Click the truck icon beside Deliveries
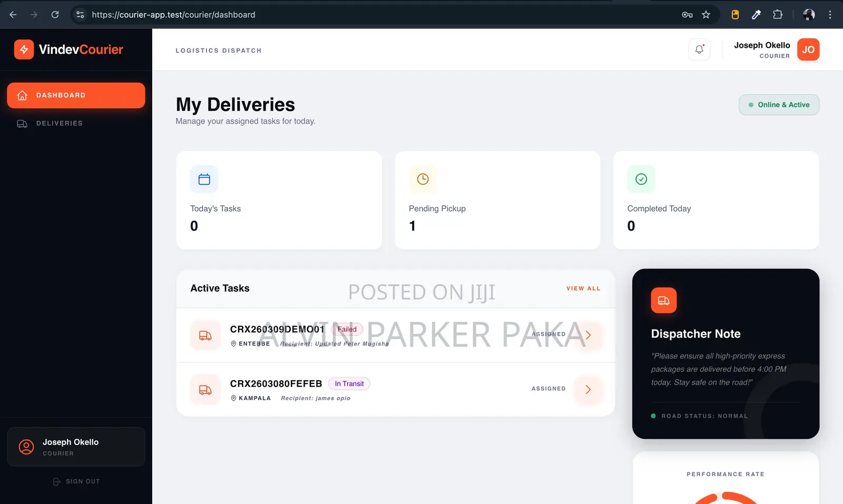Image resolution: width=843 pixels, height=504 pixels. [x=22, y=124]
